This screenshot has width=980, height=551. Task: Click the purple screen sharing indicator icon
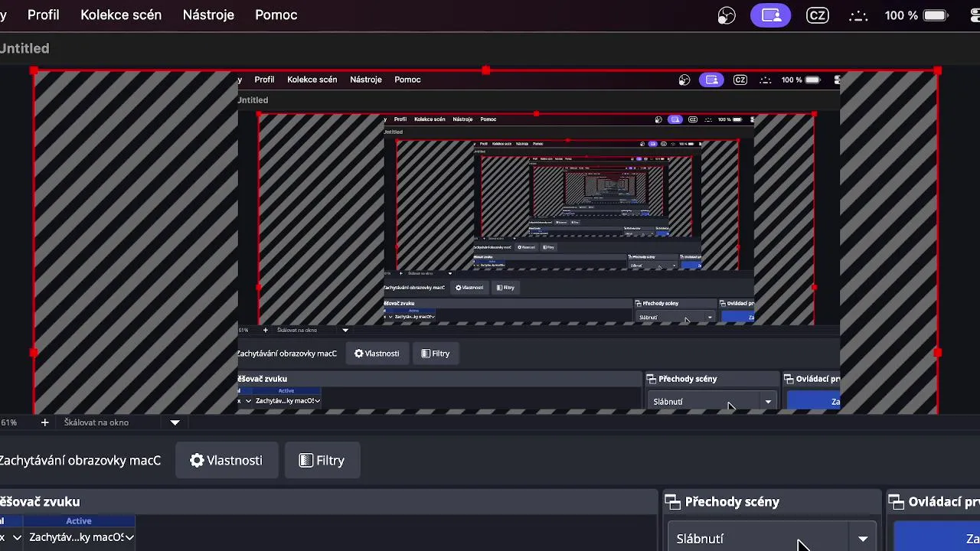[771, 15]
